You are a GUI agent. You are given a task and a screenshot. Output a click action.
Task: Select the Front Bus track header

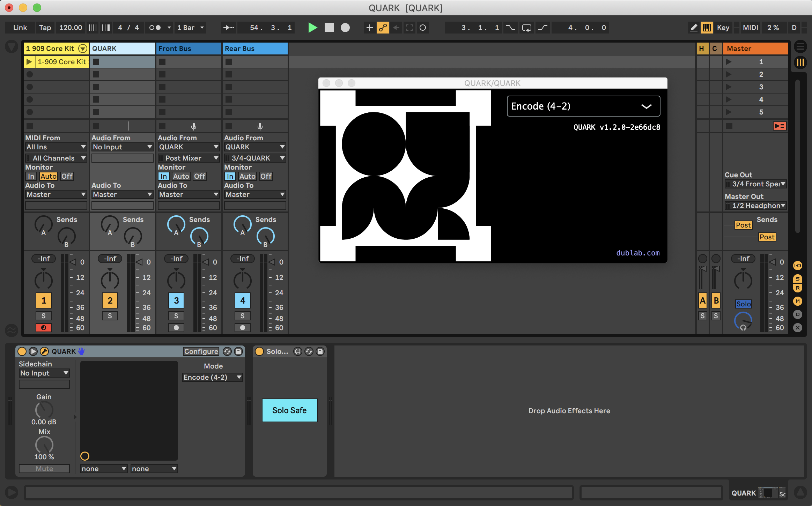tap(189, 49)
